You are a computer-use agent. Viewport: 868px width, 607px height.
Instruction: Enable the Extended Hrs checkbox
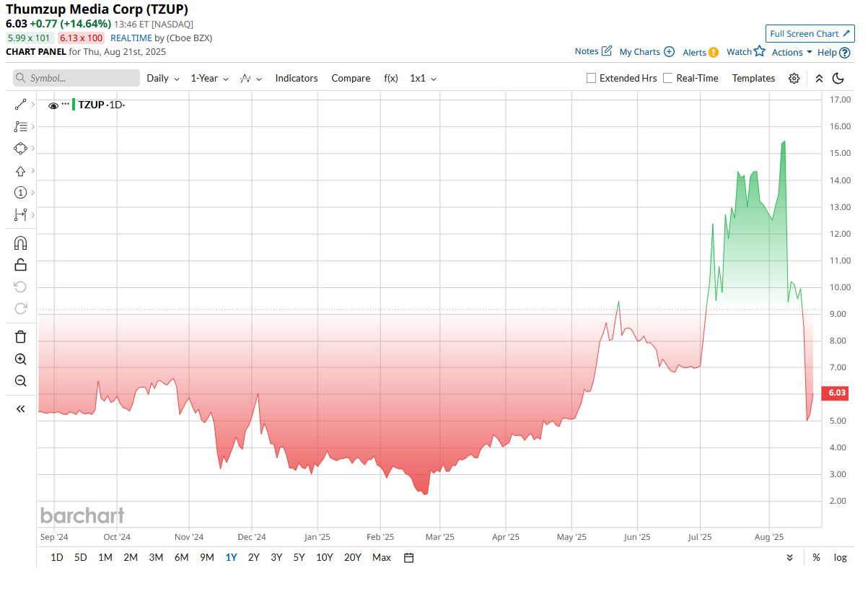[592, 78]
